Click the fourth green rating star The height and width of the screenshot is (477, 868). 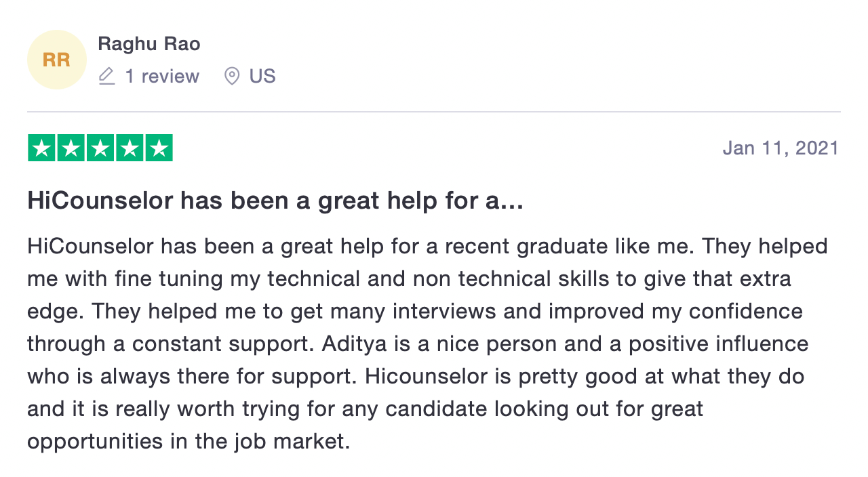coord(130,148)
